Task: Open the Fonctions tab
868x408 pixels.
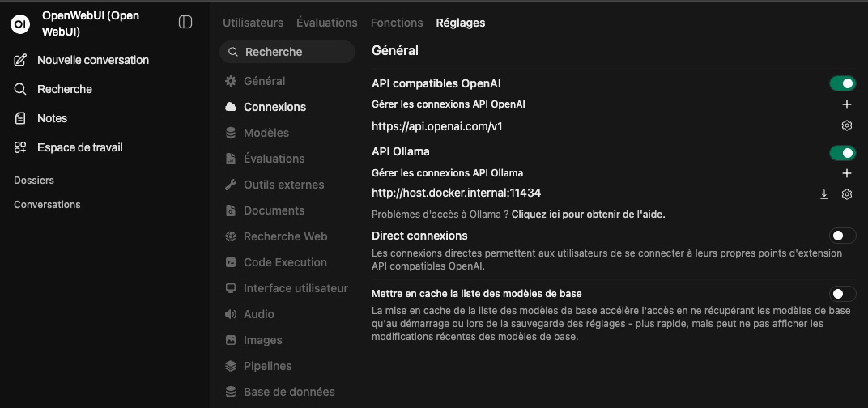Action: click(x=397, y=23)
